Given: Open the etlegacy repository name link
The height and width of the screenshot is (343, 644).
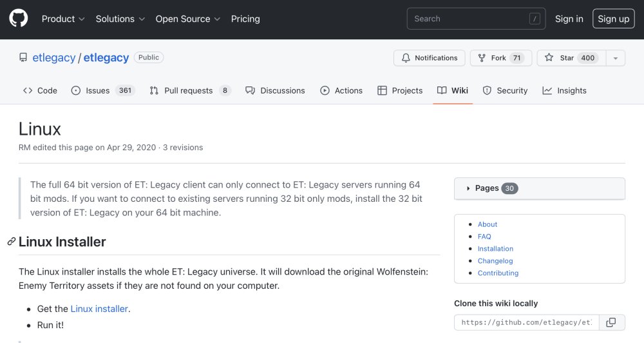Looking at the screenshot, I should (x=106, y=57).
